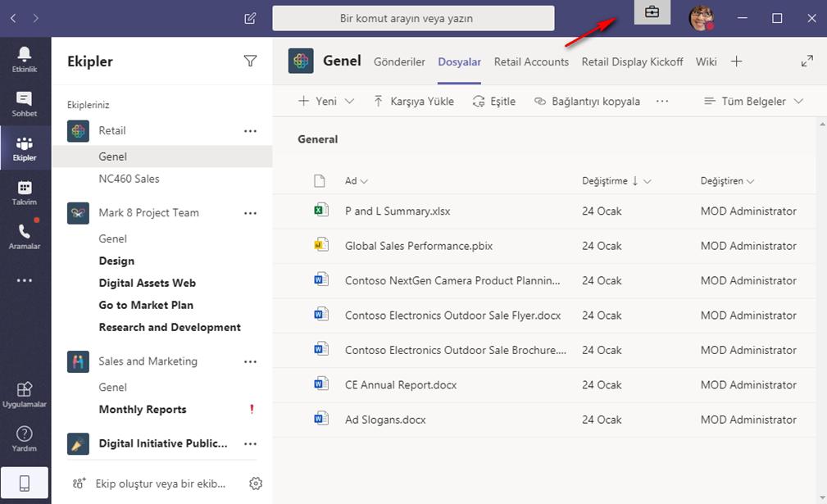The image size is (827, 504).
Task: Click Karşıya Yükle upload button
Action: [x=414, y=102]
